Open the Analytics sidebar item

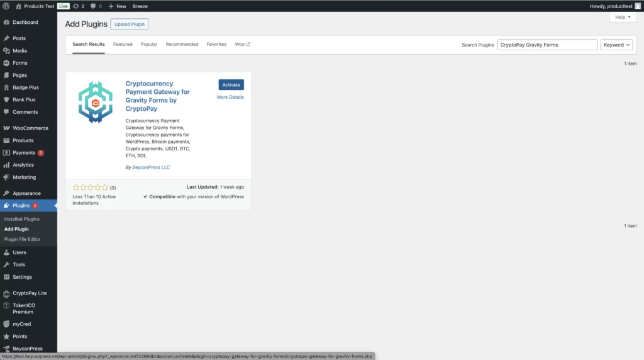23,165
